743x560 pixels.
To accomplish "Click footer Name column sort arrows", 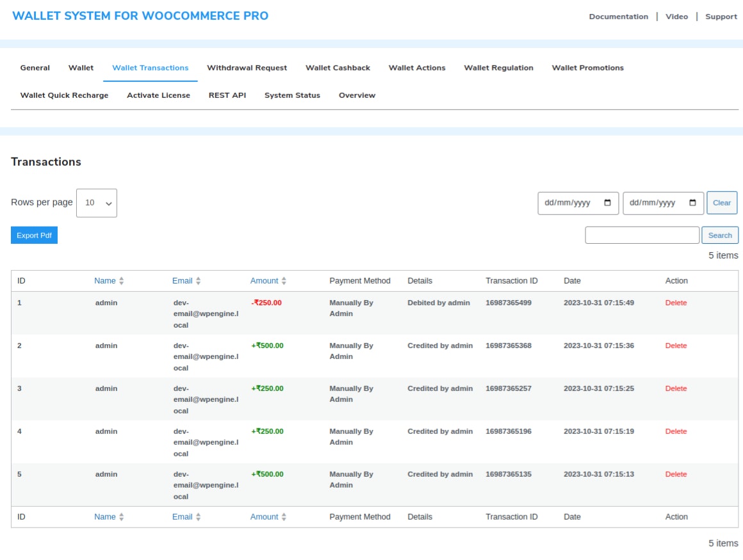I will tap(121, 517).
